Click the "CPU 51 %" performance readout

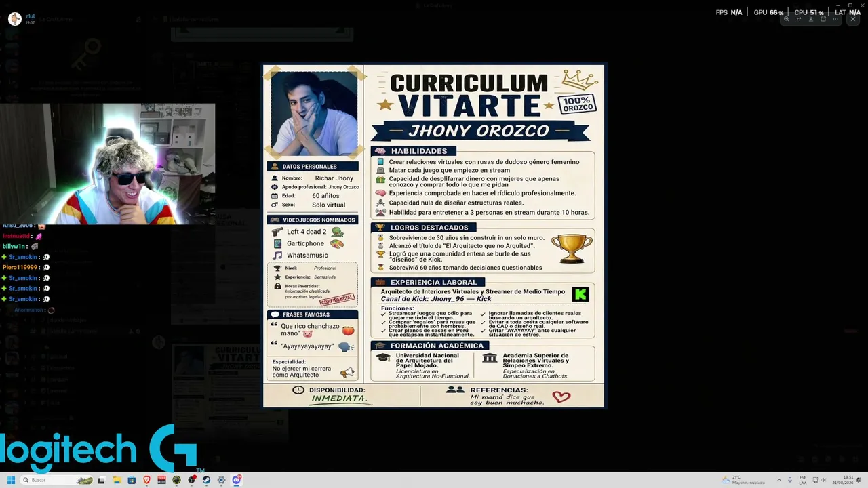click(809, 12)
